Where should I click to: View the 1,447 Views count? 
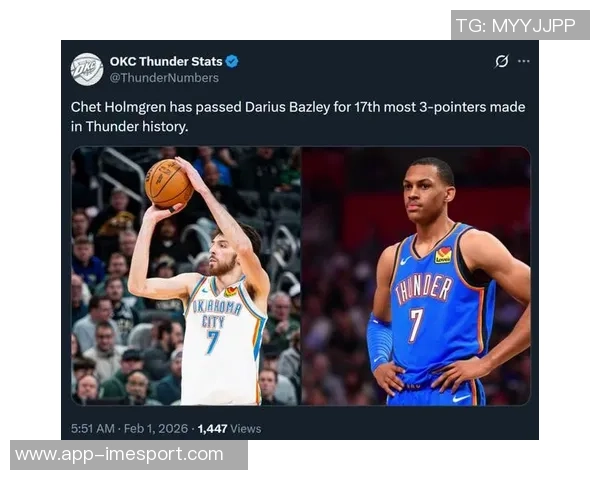coord(230,428)
